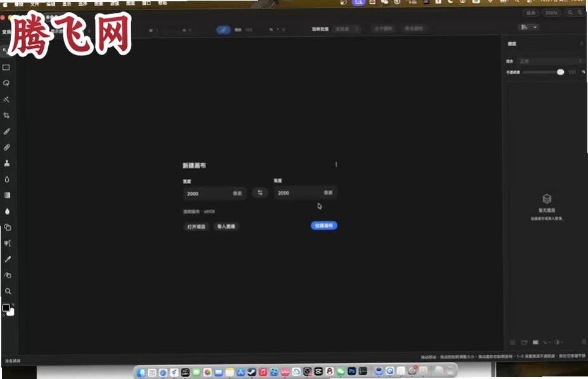Click the 导入图像 button
The image size is (588, 379).
(x=226, y=226)
